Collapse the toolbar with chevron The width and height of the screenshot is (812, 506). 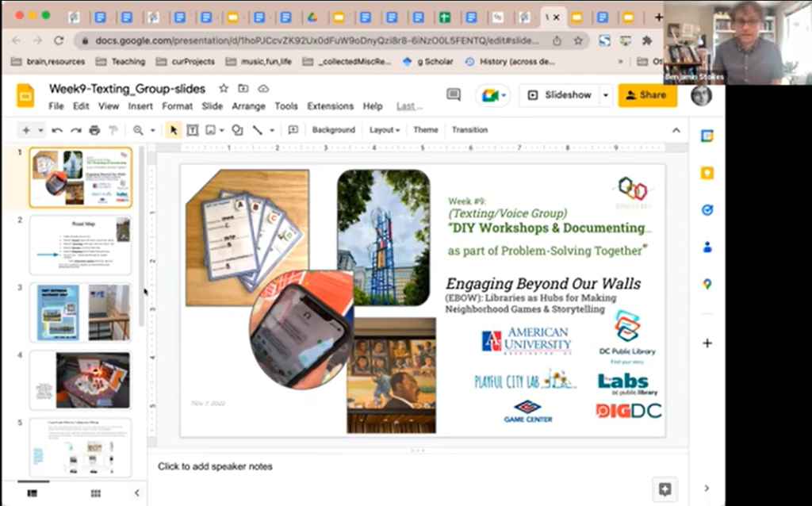coord(676,131)
